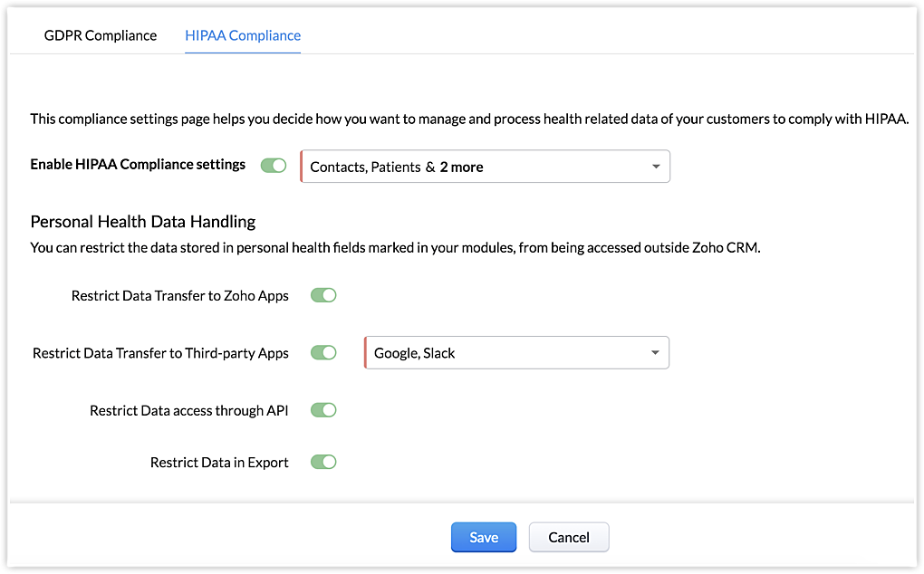Save the HIPAA compliance settings
Screen dimensions: 924x574
[x=484, y=537]
